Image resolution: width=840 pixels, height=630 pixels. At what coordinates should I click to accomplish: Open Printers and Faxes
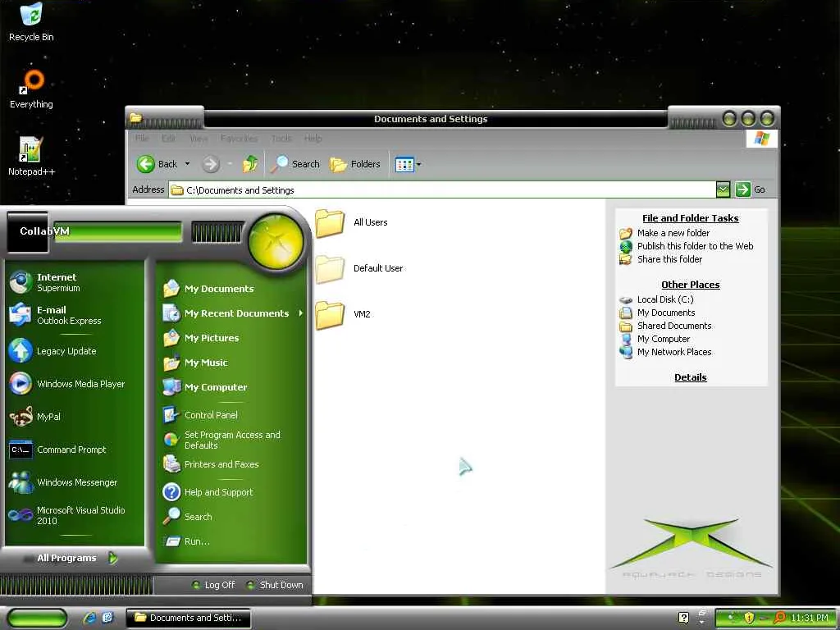(x=231, y=464)
